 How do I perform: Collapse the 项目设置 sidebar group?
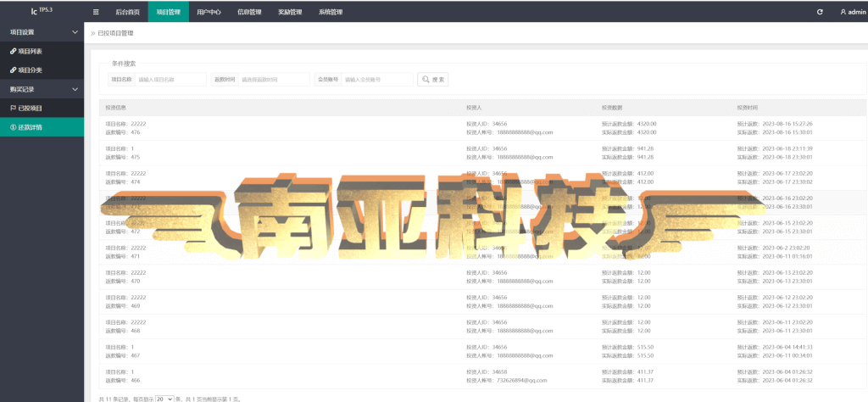click(x=42, y=32)
